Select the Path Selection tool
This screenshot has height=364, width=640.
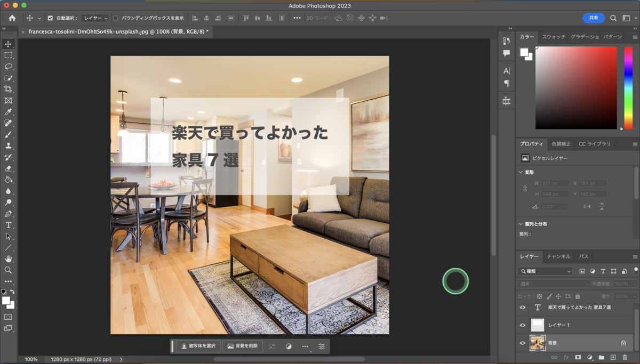[x=8, y=236]
